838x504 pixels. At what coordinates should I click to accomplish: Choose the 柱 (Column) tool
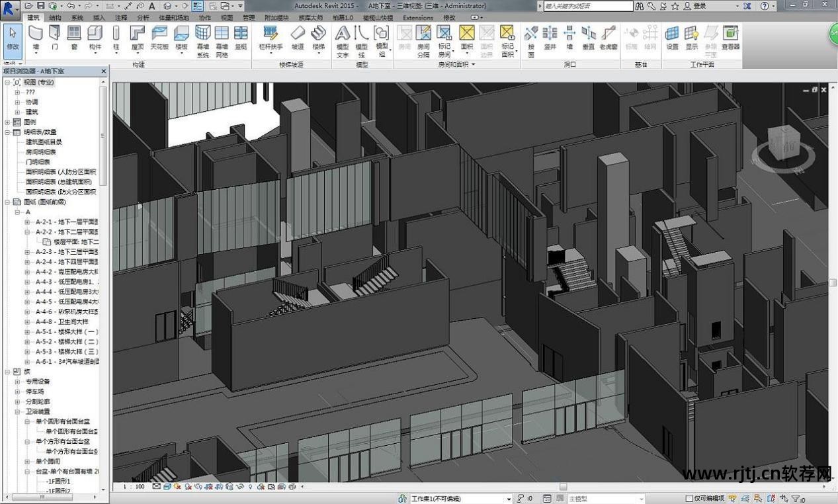116,38
